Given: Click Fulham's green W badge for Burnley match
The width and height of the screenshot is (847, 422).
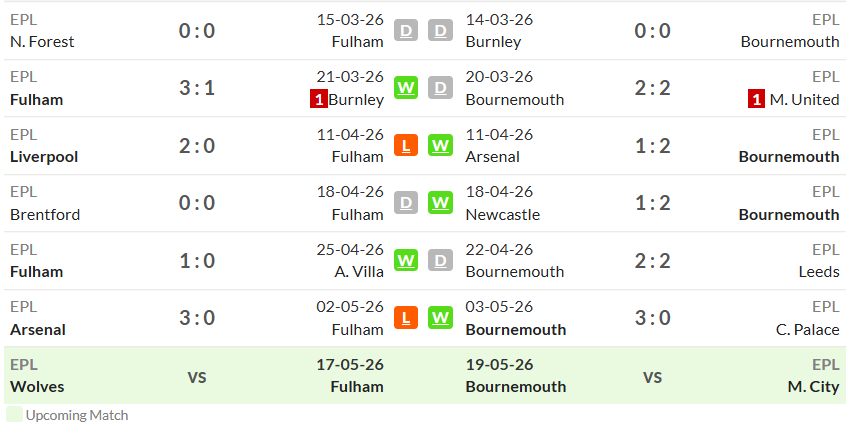Looking at the screenshot, I should 406,88.
